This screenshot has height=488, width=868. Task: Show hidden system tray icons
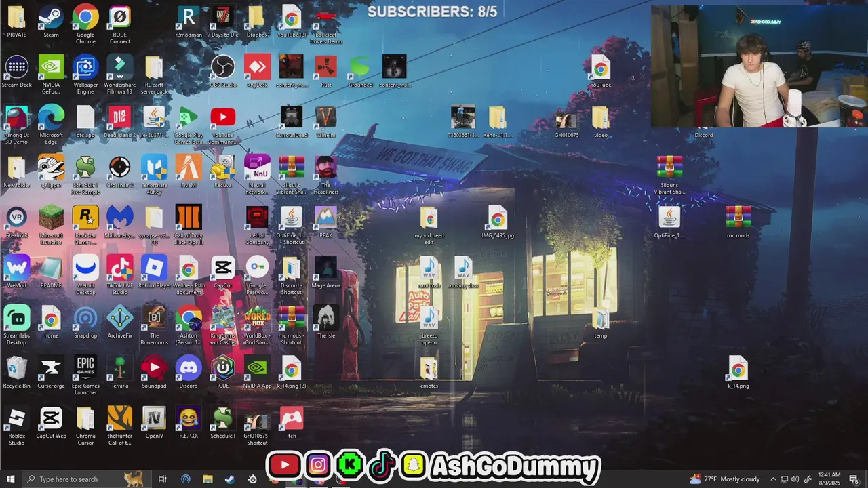pyautogui.click(x=773, y=479)
